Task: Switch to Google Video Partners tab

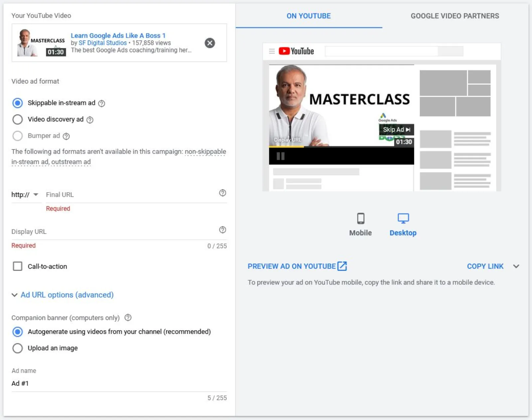Action: [x=455, y=16]
